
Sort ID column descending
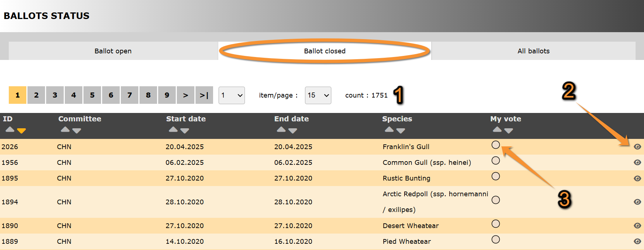[x=22, y=130]
